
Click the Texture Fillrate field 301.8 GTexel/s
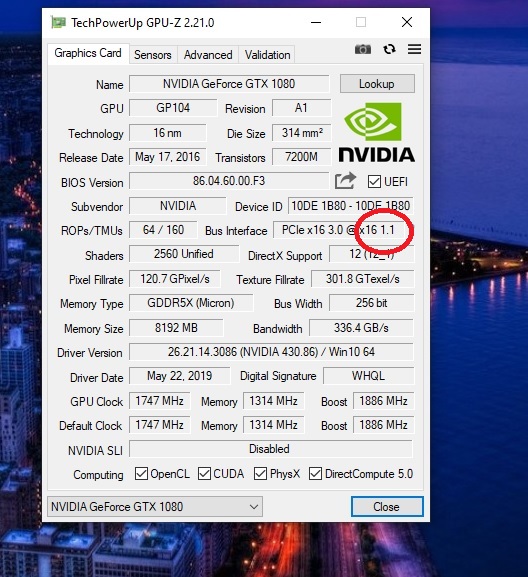tap(362, 279)
